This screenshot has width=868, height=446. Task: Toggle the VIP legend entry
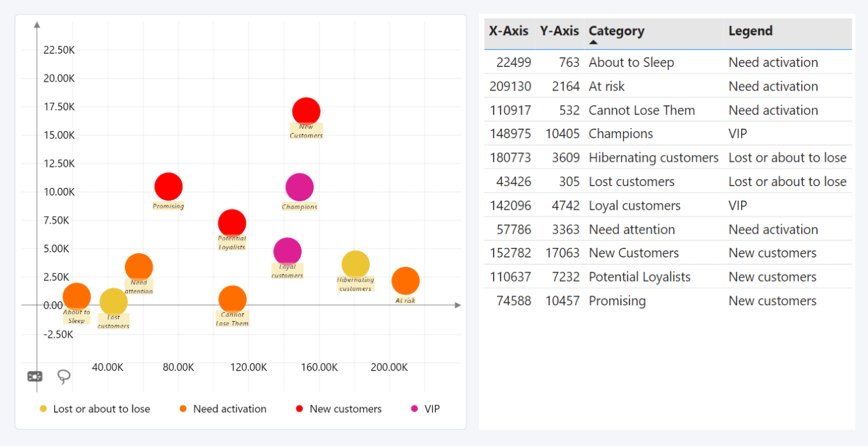tap(432, 409)
